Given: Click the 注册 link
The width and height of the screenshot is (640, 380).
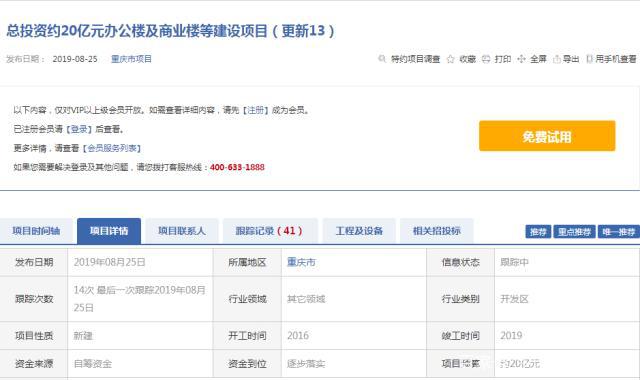Looking at the screenshot, I should 256,110.
